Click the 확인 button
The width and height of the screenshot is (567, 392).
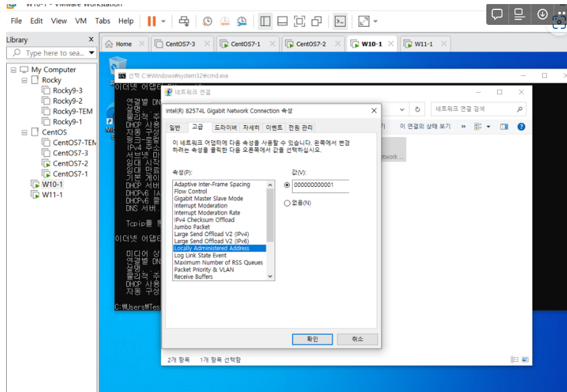[313, 339]
